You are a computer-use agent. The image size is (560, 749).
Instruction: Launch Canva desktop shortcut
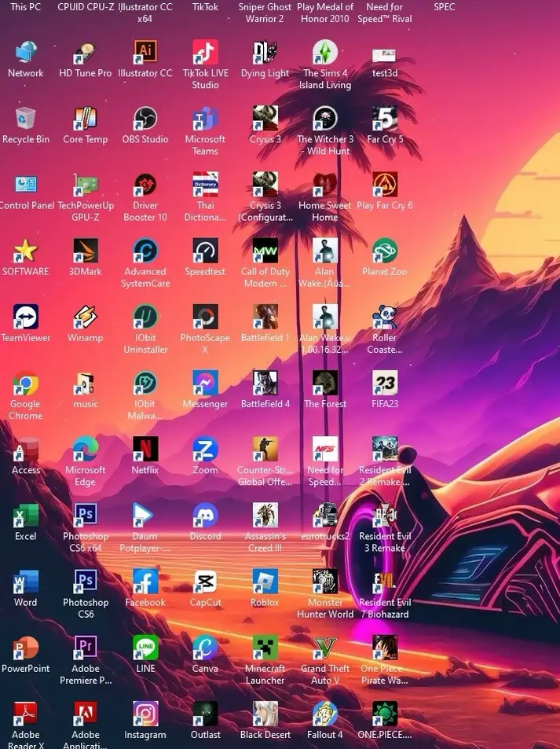point(205,648)
